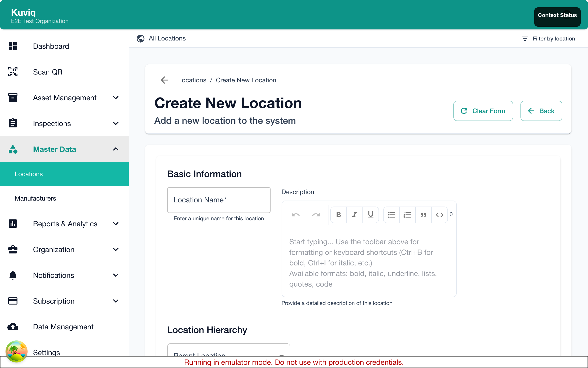Click Filter by location
The height and width of the screenshot is (368, 588).
pos(548,39)
